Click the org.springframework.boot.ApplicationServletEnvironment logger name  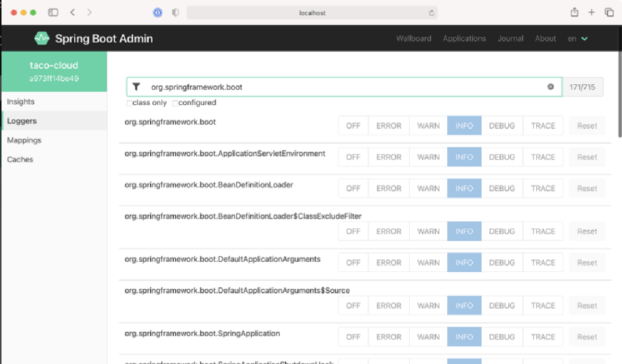click(x=225, y=154)
